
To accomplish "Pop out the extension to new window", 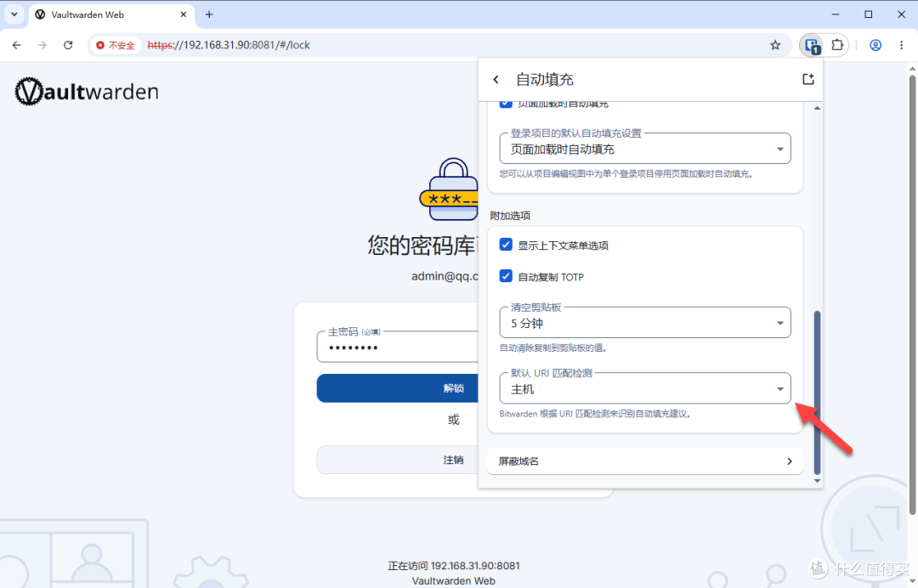I will pos(808,79).
